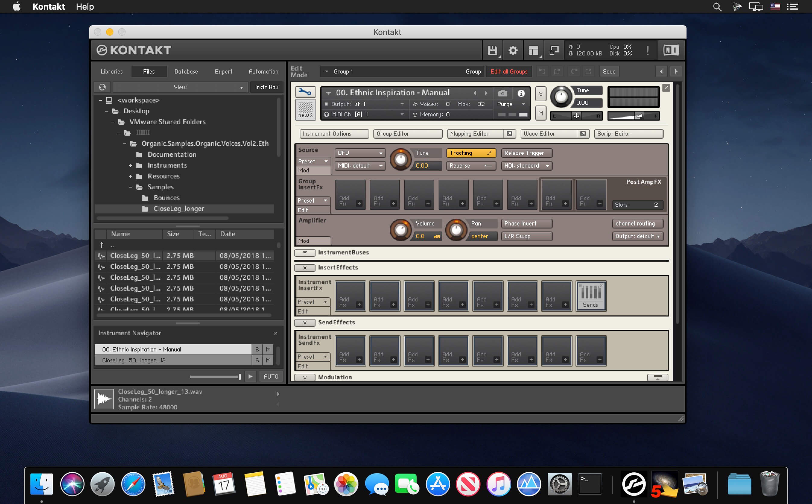Image resolution: width=812 pixels, height=504 pixels.
Task: Open Kontakt options gear icon
Action: point(513,50)
